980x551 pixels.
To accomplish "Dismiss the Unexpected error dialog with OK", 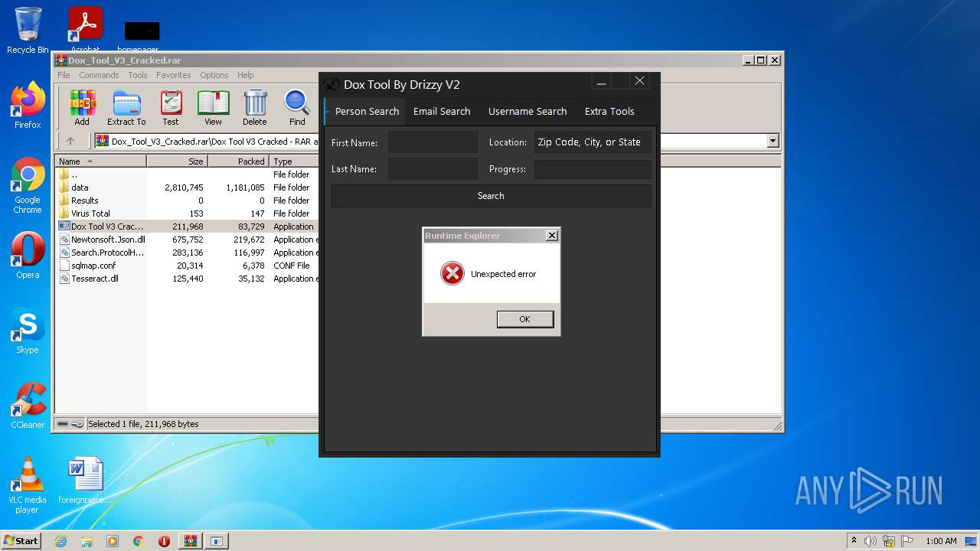I will coord(525,319).
